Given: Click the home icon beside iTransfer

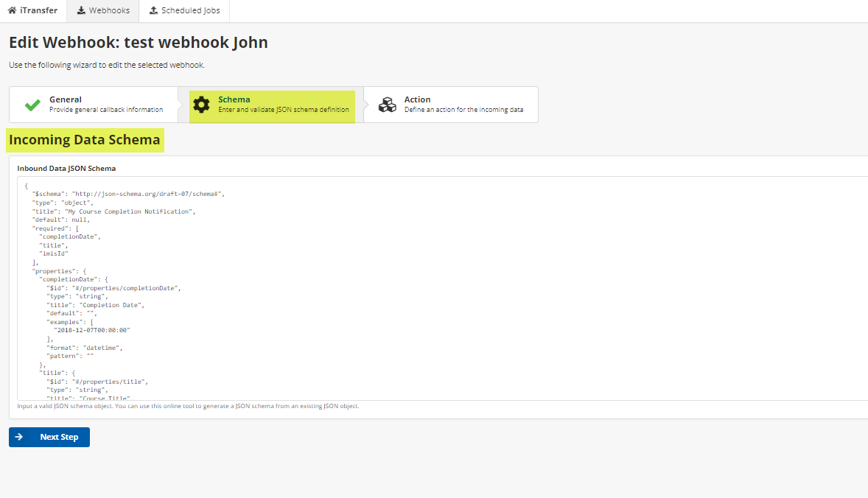Looking at the screenshot, I should tap(13, 11).
